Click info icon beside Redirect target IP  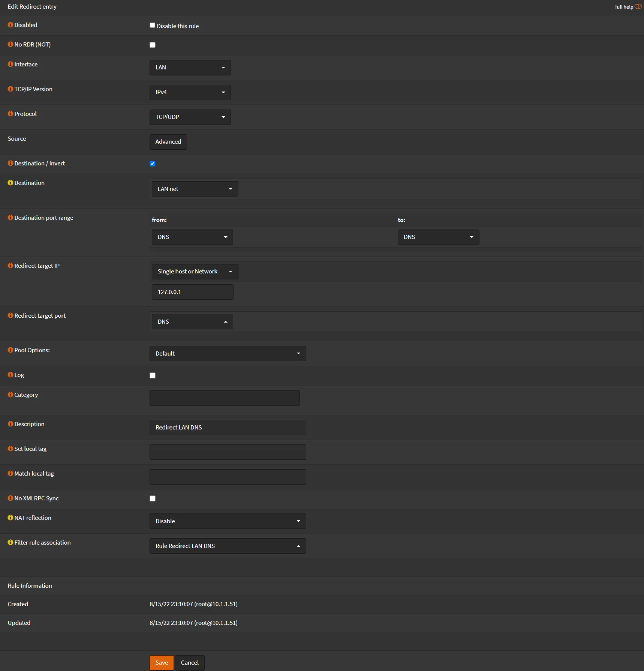pos(10,266)
